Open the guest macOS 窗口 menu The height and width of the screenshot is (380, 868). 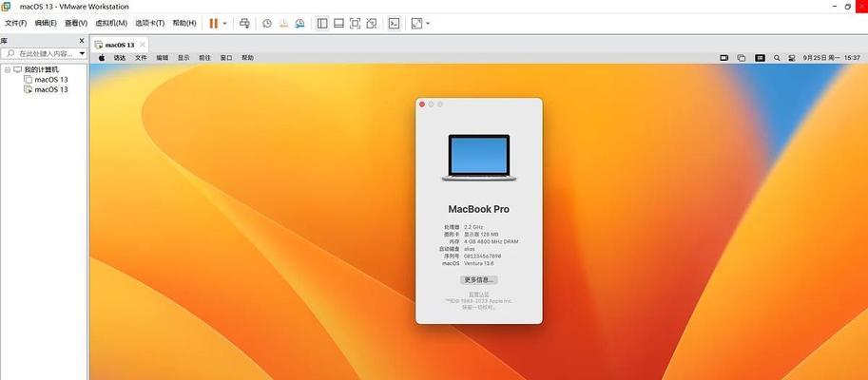pyautogui.click(x=226, y=58)
